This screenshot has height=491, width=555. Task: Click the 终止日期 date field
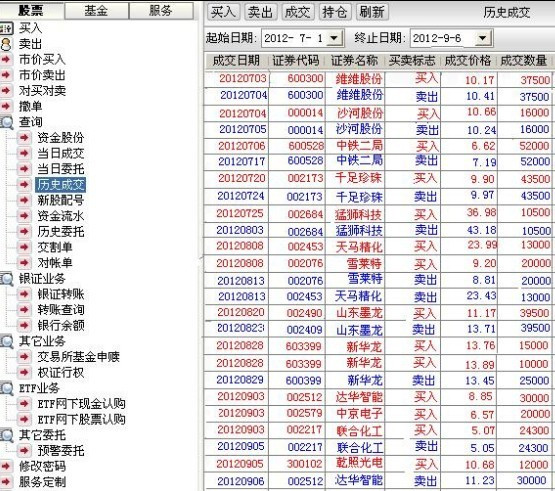[451, 38]
